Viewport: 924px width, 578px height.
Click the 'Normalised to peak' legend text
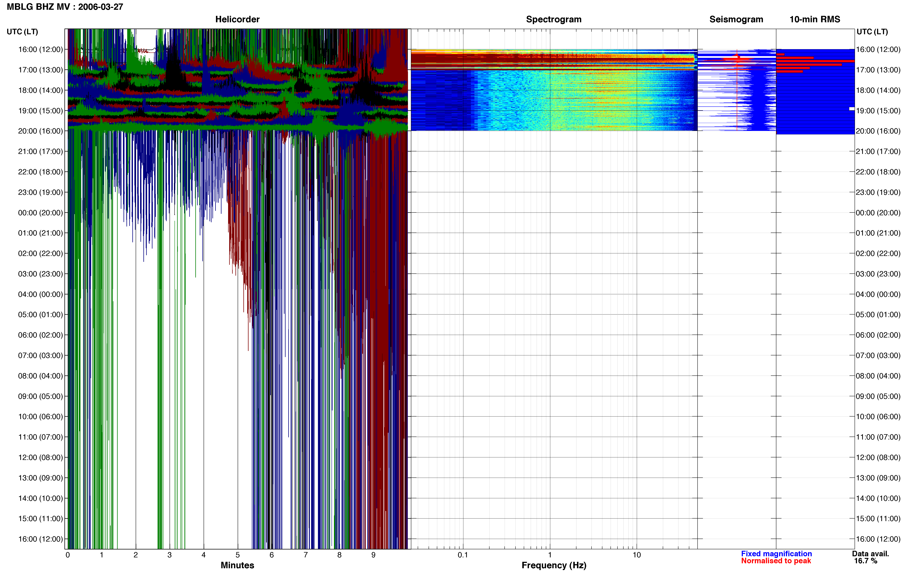[x=776, y=561]
